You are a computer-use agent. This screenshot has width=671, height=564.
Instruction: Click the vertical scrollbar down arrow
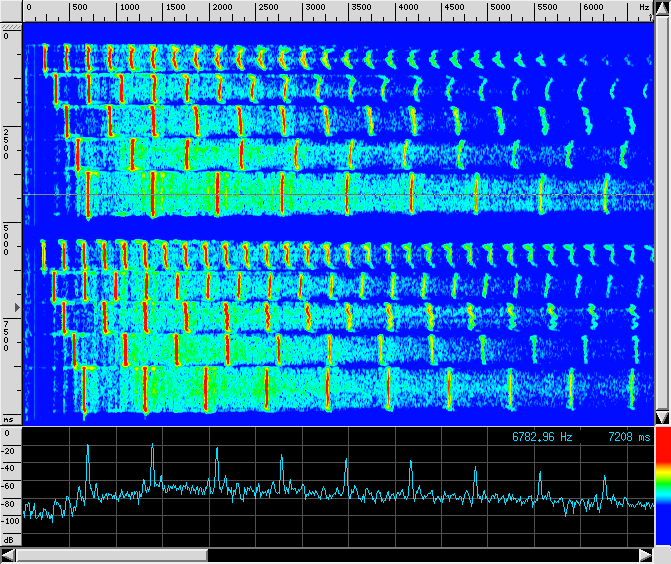[x=662, y=416]
